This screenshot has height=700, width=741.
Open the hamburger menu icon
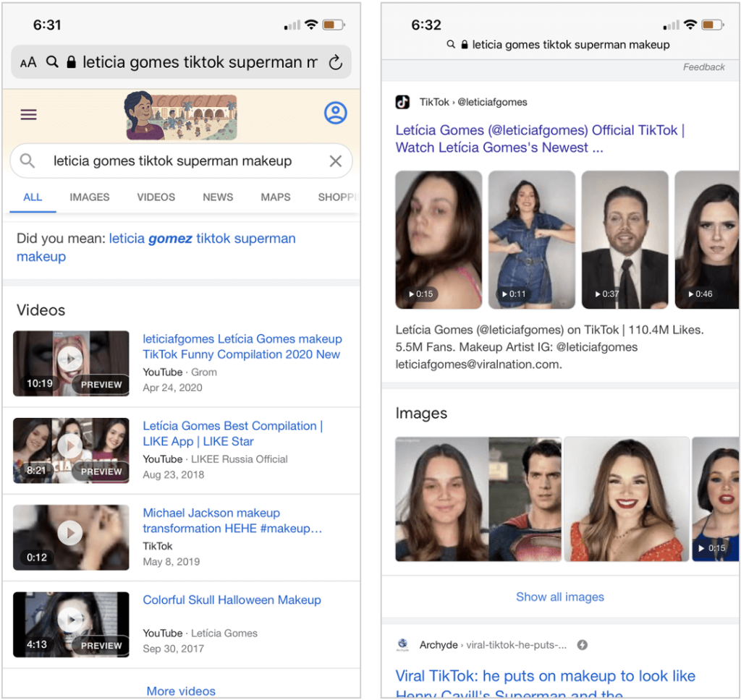tap(28, 114)
